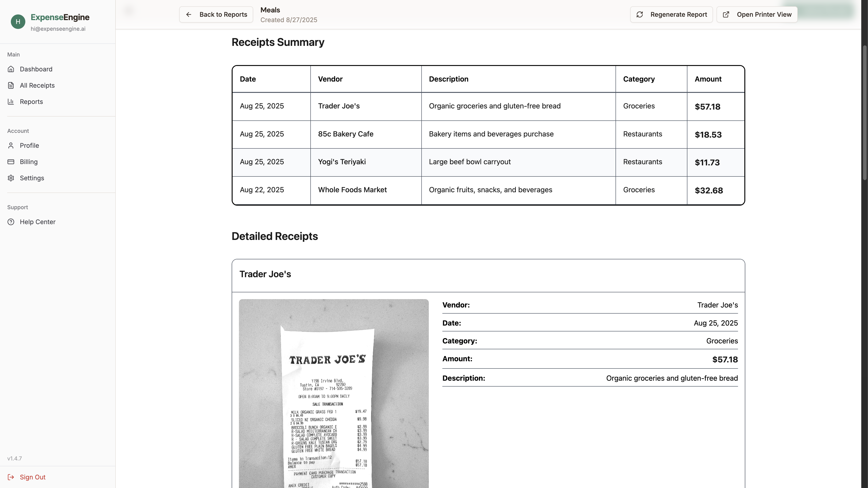This screenshot has width=868, height=488.
Task: Select All Receipts in the Main sidebar
Action: (37, 85)
